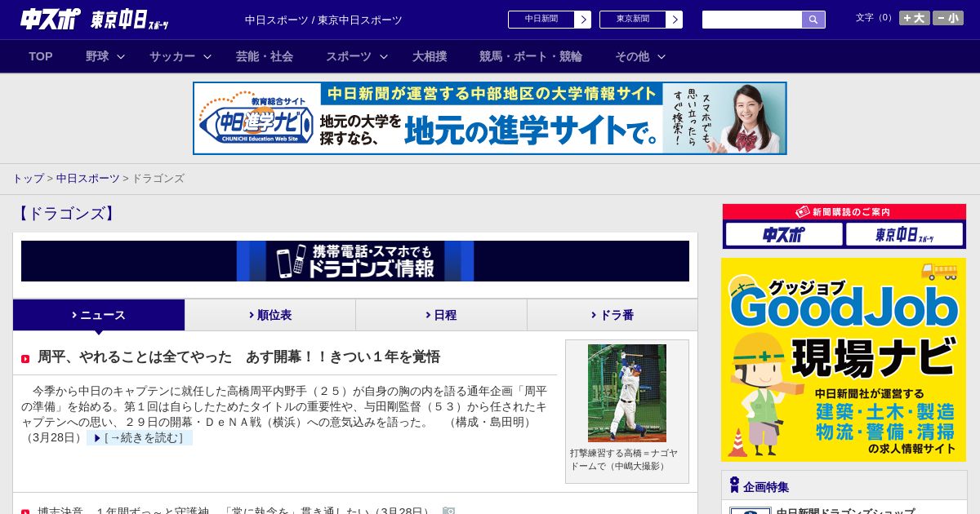This screenshot has height=514, width=980.
Task: Click camera icon after 博志決意 headline
Action: (x=448, y=511)
